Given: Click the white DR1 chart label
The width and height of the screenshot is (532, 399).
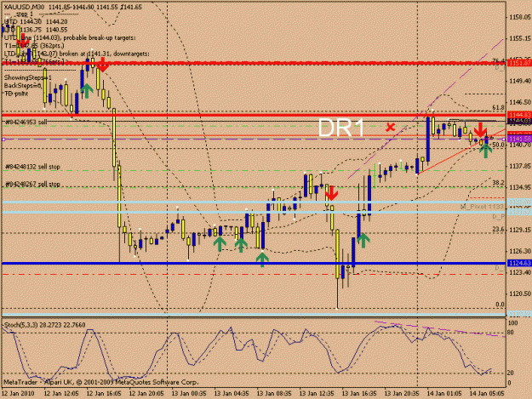Looking at the screenshot, I should tap(341, 128).
